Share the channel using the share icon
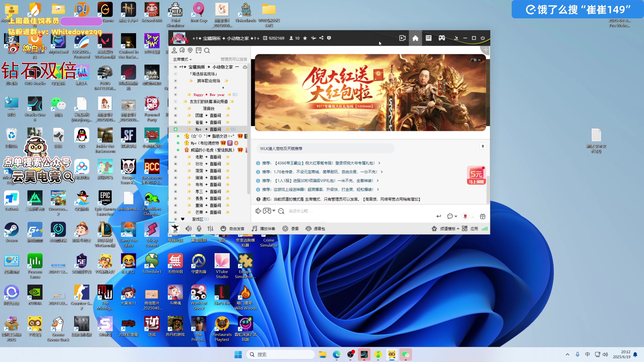This screenshot has height=362, width=644. [321, 38]
